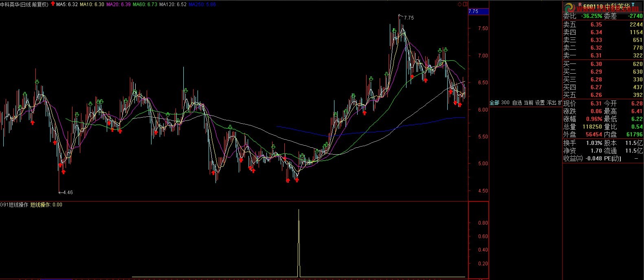Image resolution: width=644 pixels, height=280 pixels.
Task: Select the 卖四 row at 6.34
Action: point(603,32)
